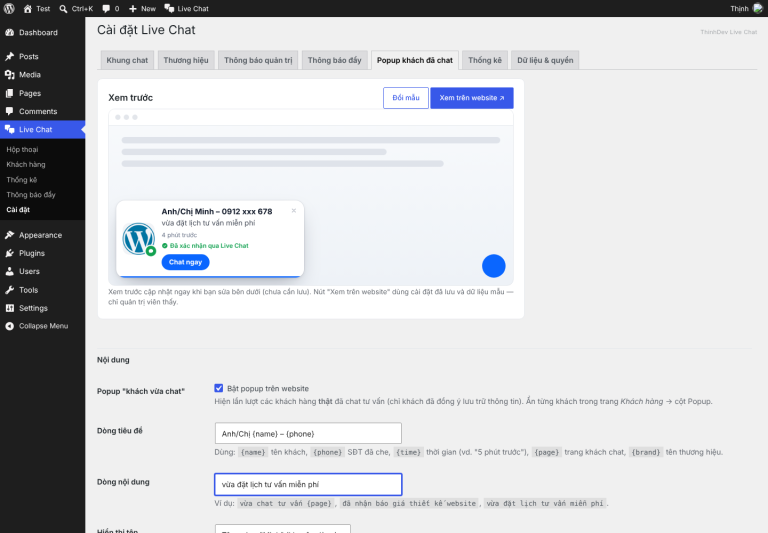Select the Live Chat sidebar menu

[x=43, y=129]
